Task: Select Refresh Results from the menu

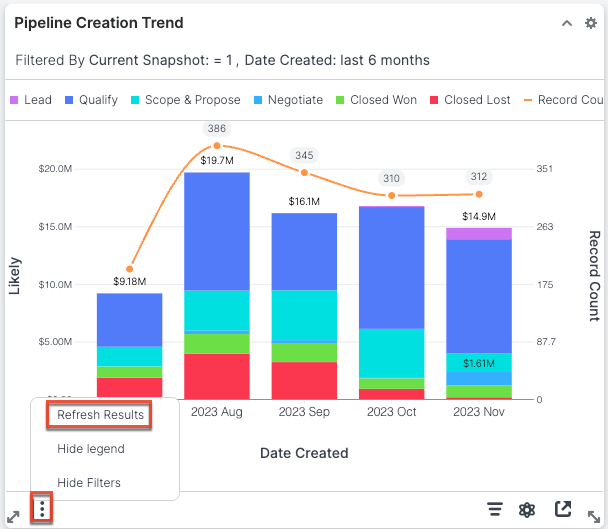Action: pos(100,415)
